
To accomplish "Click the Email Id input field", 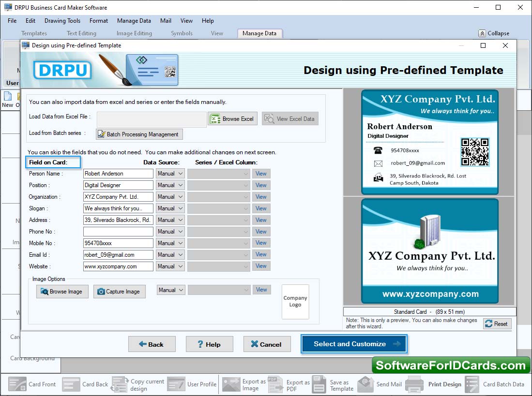I will (118, 255).
